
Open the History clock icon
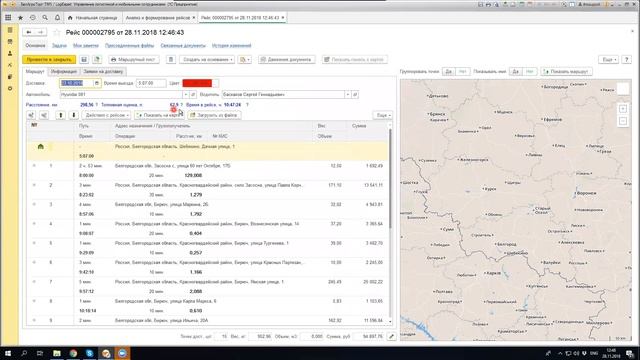[x=33, y=18]
